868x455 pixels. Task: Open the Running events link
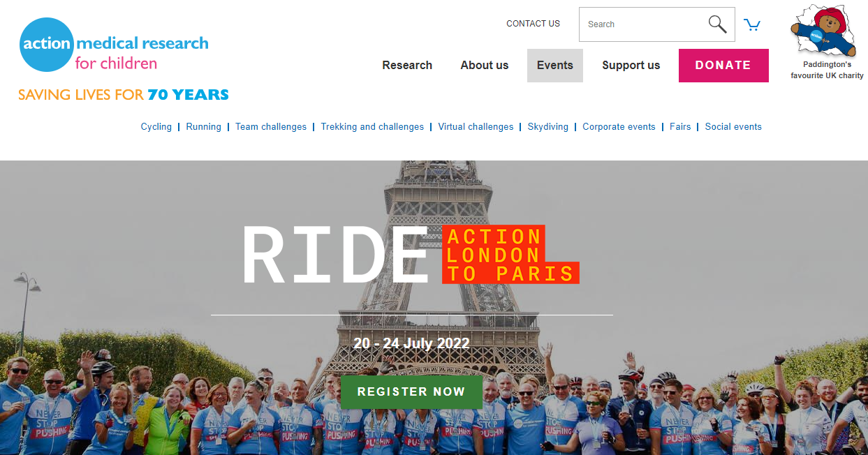point(204,127)
